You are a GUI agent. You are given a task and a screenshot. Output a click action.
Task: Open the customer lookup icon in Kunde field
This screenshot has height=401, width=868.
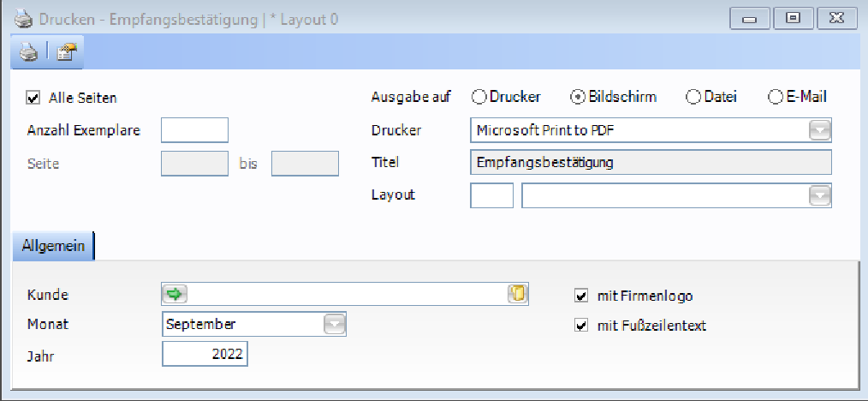pyautogui.click(x=517, y=294)
